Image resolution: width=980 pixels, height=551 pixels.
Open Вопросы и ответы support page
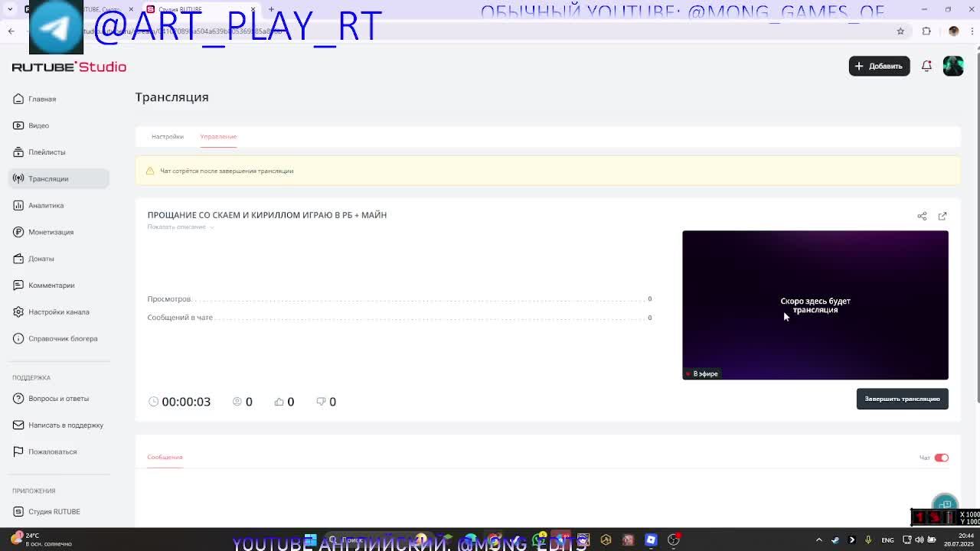tap(58, 399)
